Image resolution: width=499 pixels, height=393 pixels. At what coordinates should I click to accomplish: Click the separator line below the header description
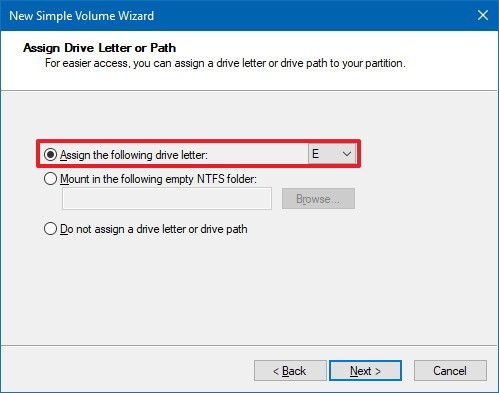pyautogui.click(x=249, y=90)
